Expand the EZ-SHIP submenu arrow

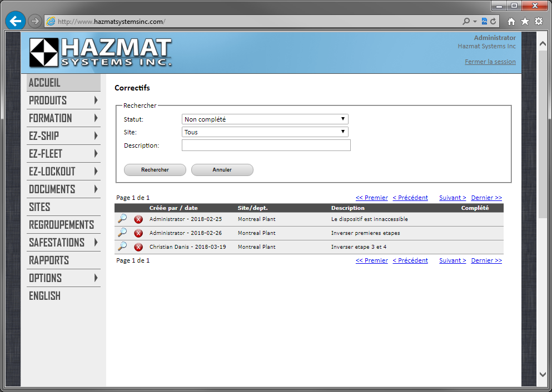tap(96, 135)
